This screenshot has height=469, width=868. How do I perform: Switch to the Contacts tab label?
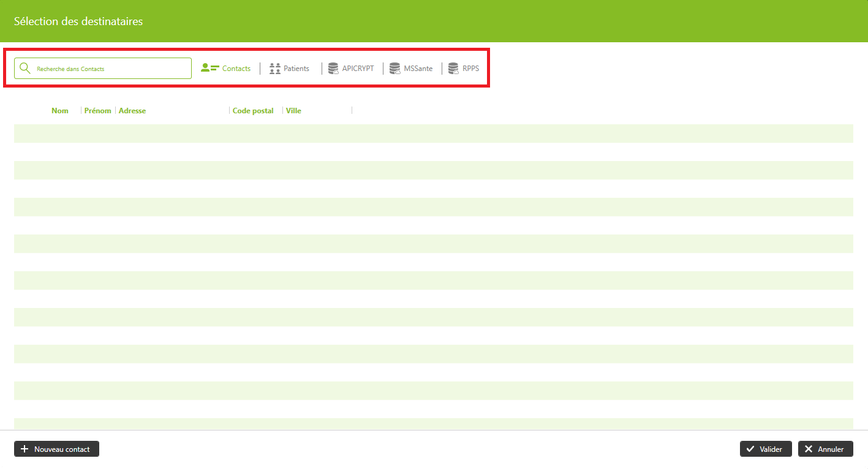(x=236, y=69)
